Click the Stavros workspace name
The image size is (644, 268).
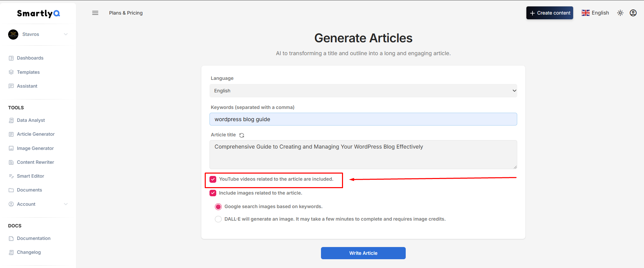click(31, 34)
